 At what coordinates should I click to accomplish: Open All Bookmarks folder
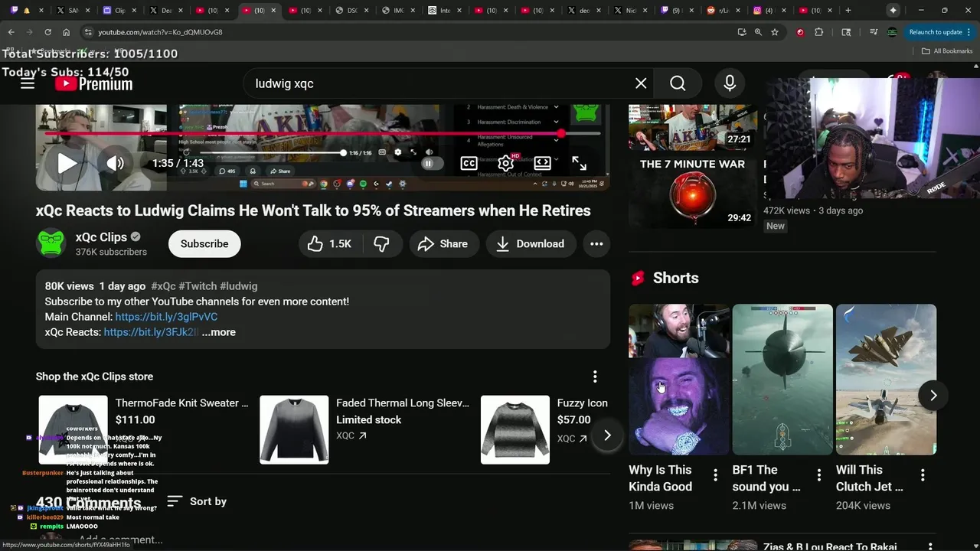tap(947, 51)
